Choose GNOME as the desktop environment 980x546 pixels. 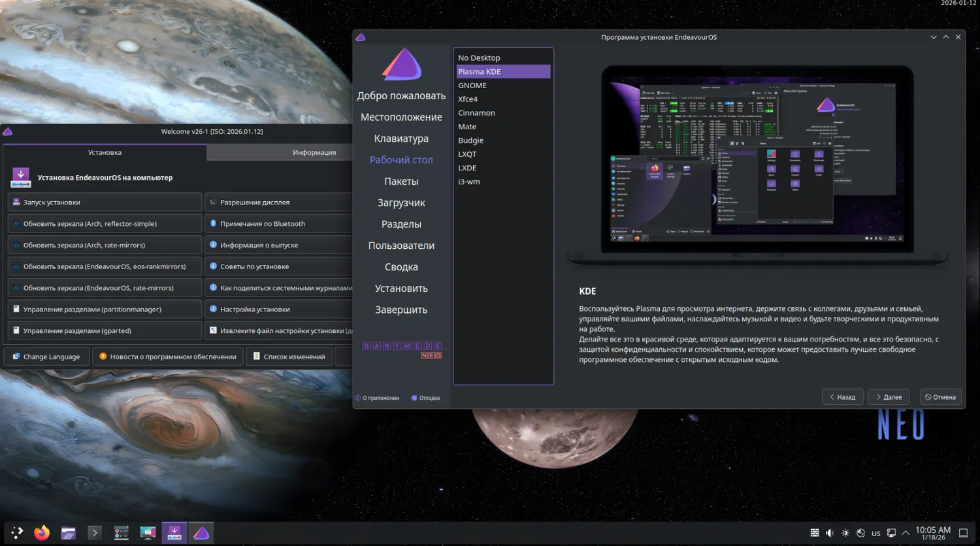coord(504,85)
